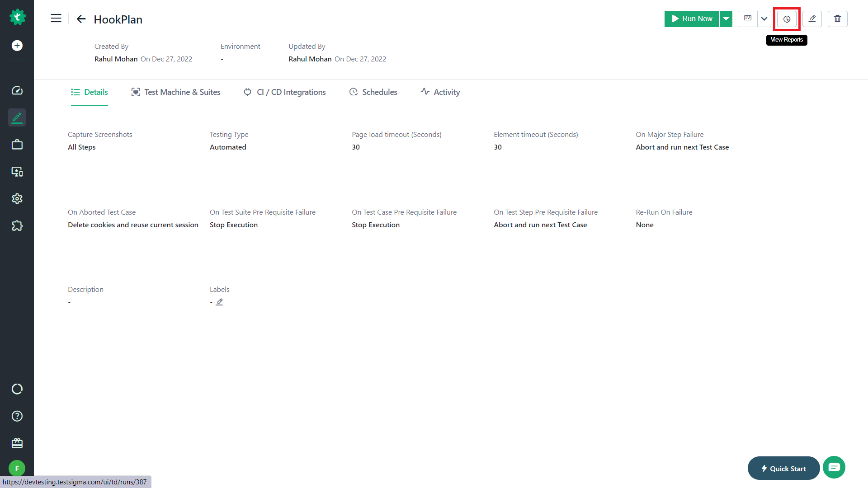Open the Schedules tab
Image resolution: width=868 pixels, height=488 pixels.
(x=373, y=92)
